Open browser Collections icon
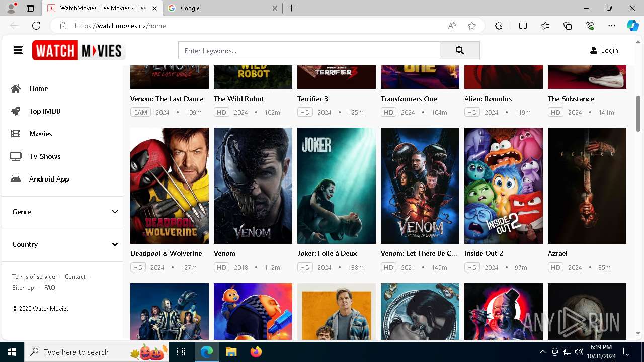644x362 pixels. click(x=568, y=26)
